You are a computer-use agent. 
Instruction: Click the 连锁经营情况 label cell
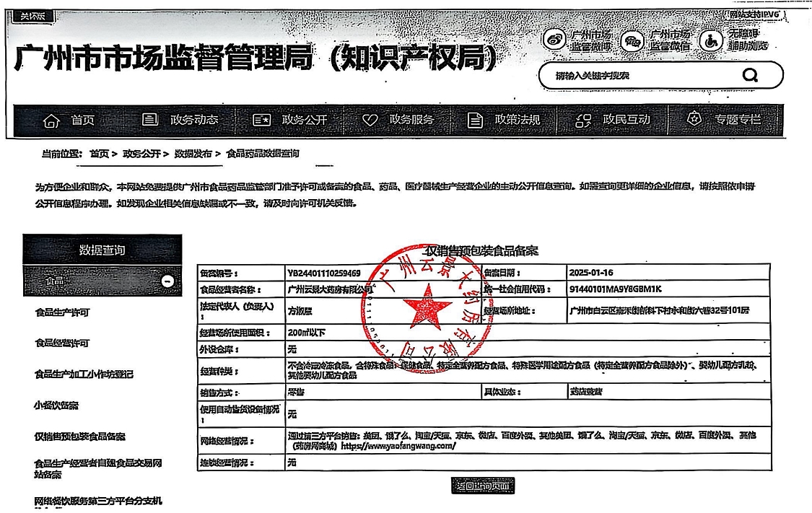(x=241, y=462)
